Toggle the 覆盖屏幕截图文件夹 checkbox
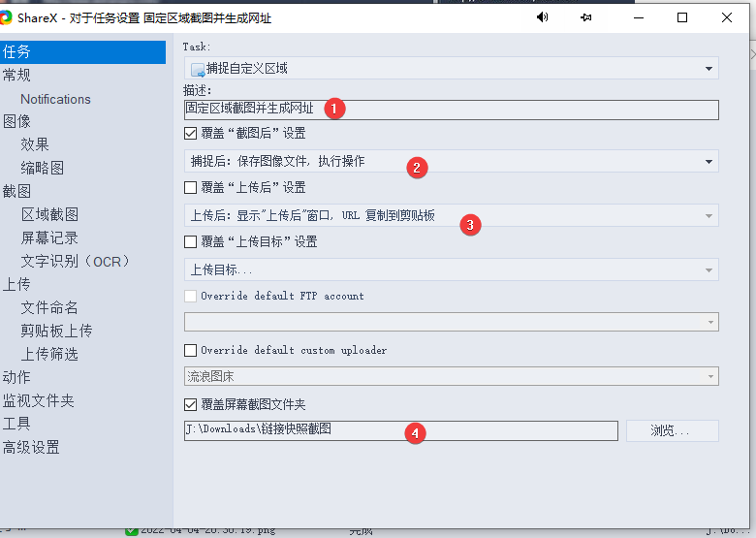756x538 pixels. click(x=190, y=404)
